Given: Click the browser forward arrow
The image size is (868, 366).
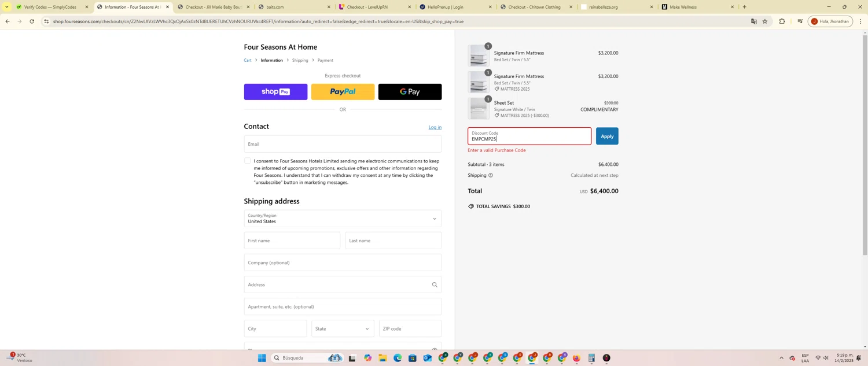Looking at the screenshot, I should [x=19, y=21].
